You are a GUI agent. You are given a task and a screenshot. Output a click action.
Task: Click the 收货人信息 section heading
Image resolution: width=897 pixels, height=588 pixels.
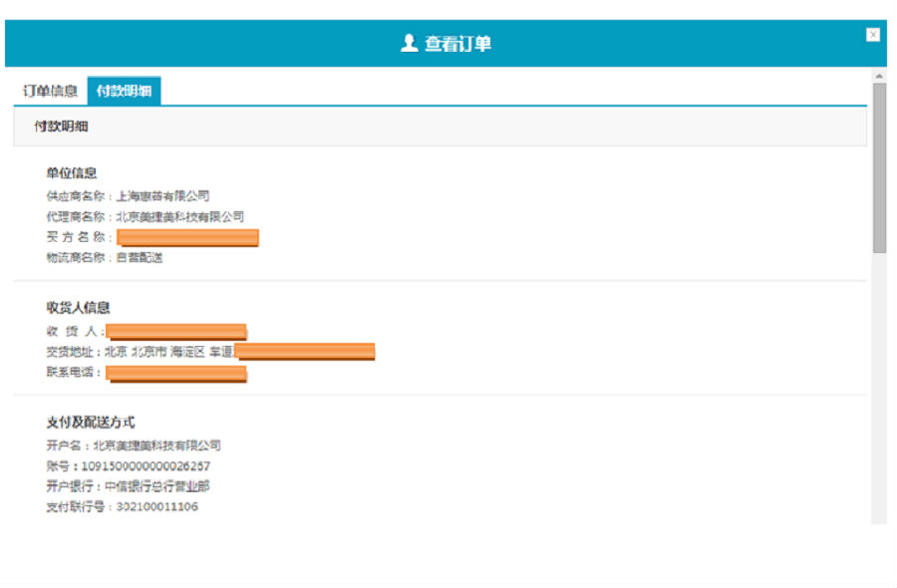click(x=78, y=307)
